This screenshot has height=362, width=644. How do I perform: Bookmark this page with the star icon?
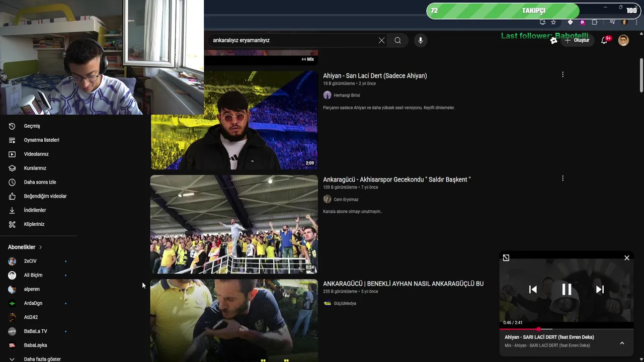click(553, 22)
